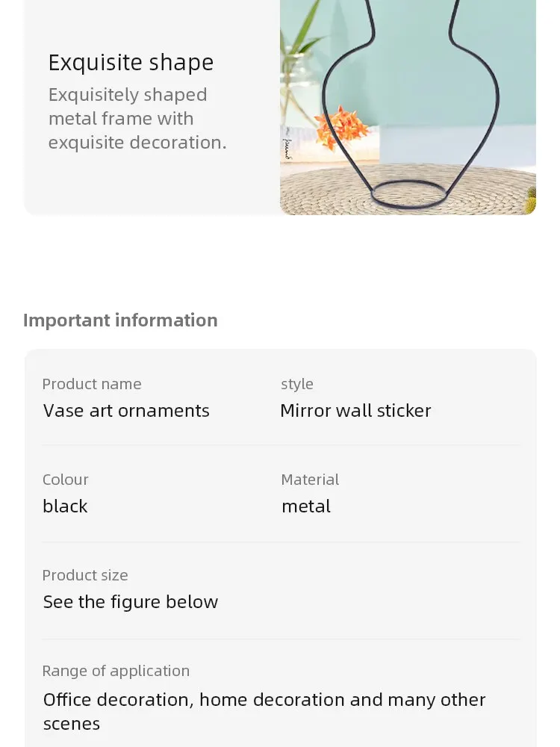Select the Office decoration application description
Screen dimensions: 560x747
coord(264,712)
